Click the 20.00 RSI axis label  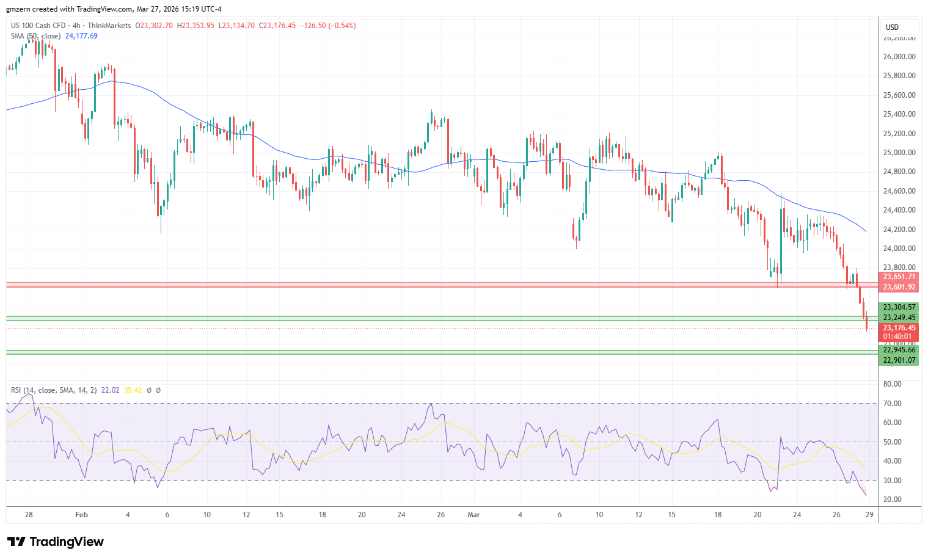coord(893,500)
